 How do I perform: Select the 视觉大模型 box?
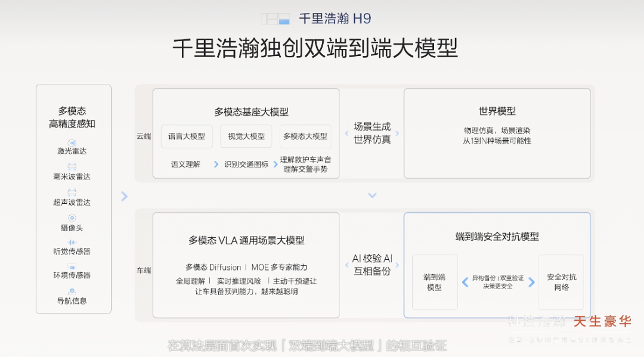click(246, 136)
